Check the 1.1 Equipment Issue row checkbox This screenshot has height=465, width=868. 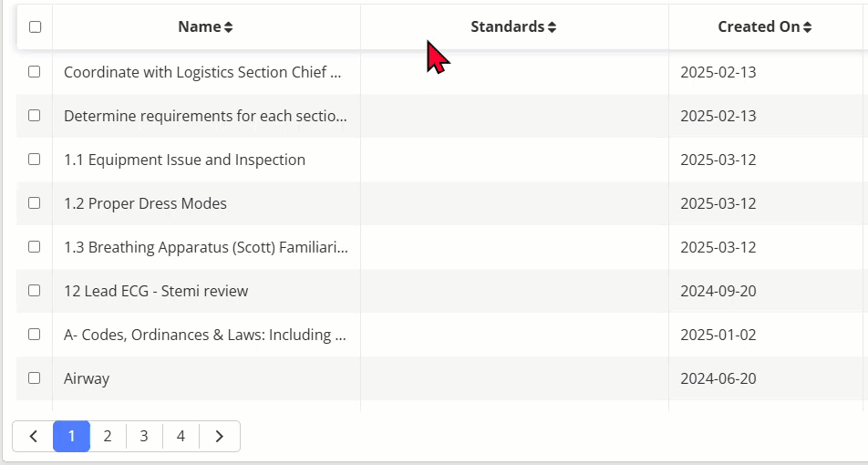click(35, 159)
